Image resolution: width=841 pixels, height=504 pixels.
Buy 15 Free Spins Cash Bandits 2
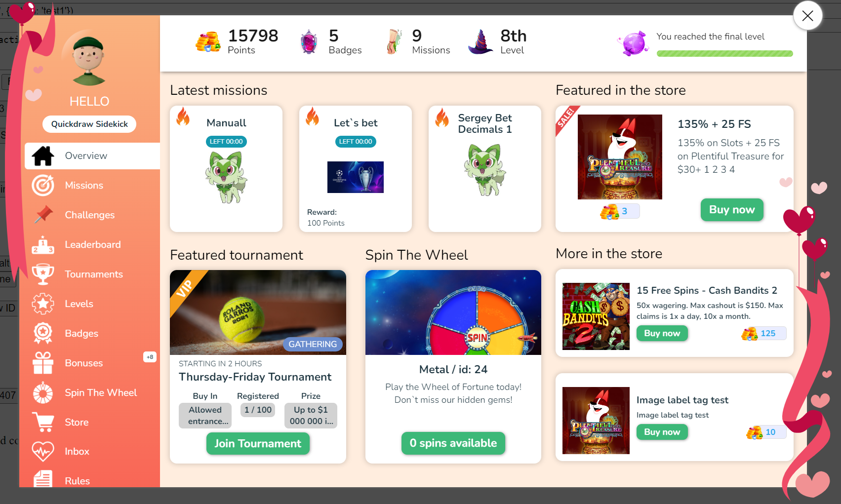[662, 333]
